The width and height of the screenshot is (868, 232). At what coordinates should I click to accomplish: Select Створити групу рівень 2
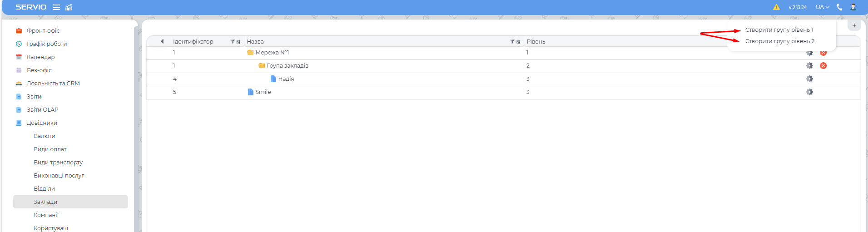pyautogui.click(x=779, y=41)
